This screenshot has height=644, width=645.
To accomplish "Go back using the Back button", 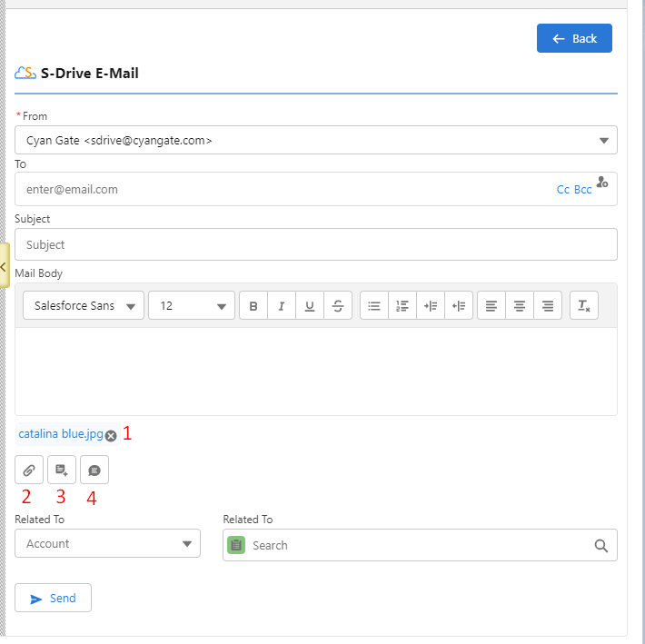I will click(x=574, y=38).
